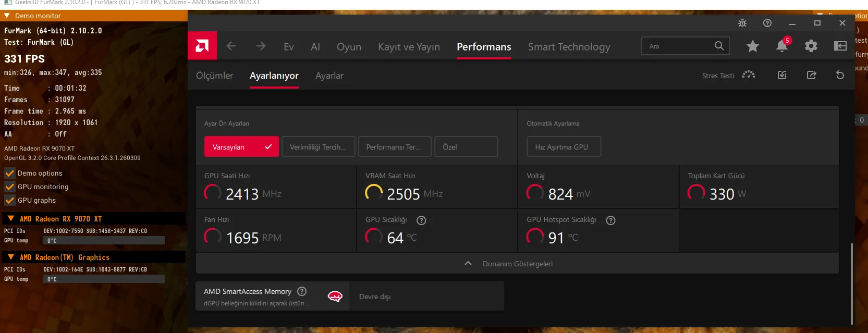Show help for GPU Sıcaklığı
The height and width of the screenshot is (333, 868).
421,220
